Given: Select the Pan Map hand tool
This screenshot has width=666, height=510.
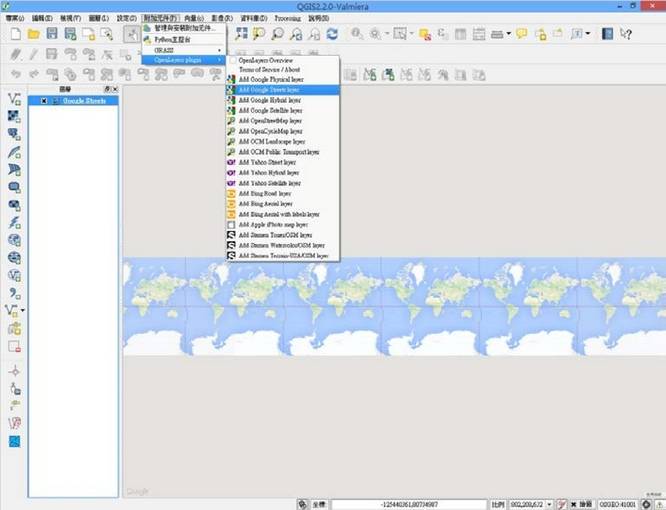Looking at the screenshot, I should tap(132, 34).
